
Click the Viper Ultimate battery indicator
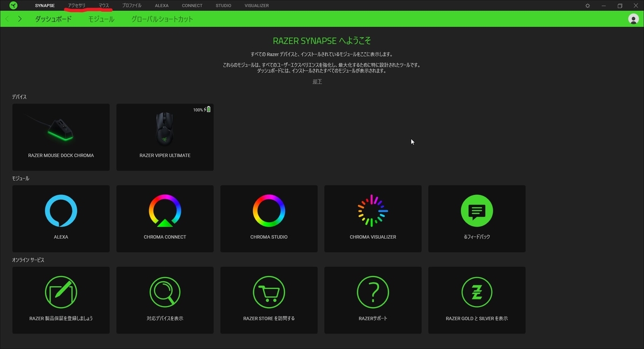[202, 110]
